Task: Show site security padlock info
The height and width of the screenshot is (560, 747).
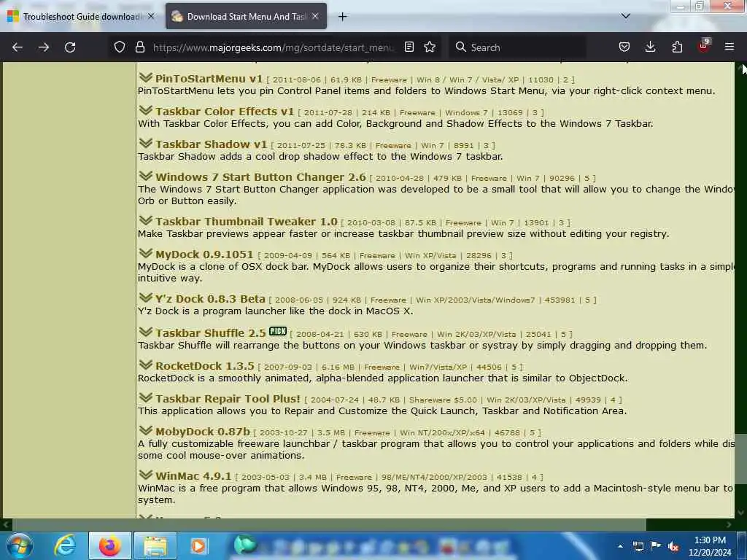Action: point(139,47)
